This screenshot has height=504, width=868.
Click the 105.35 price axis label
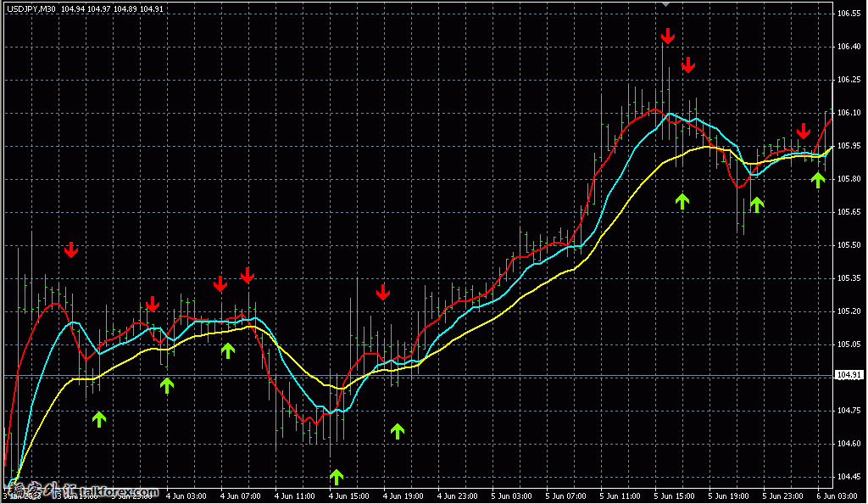click(x=849, y=278)
